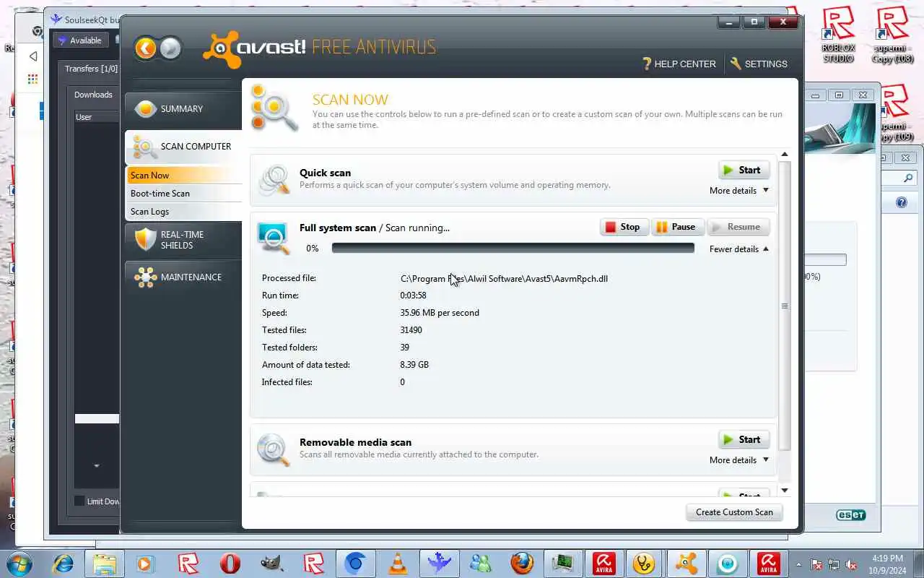The image size is (924, 578).
Task: Click the tested files value 31490
Action: pos(411,330)
